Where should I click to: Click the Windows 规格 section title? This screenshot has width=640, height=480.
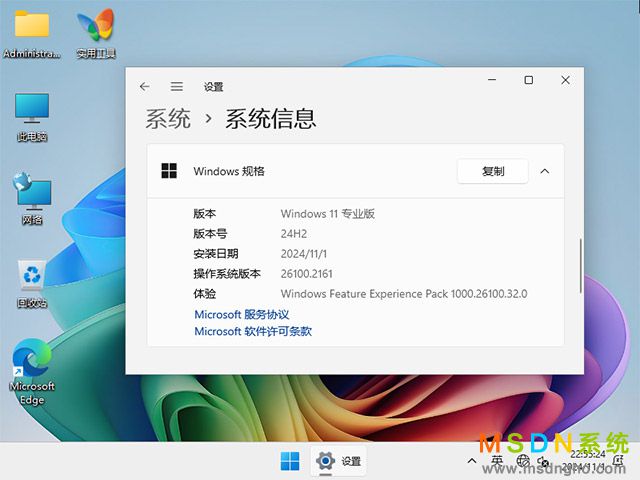pyautogui.click(x=229, y=171)
